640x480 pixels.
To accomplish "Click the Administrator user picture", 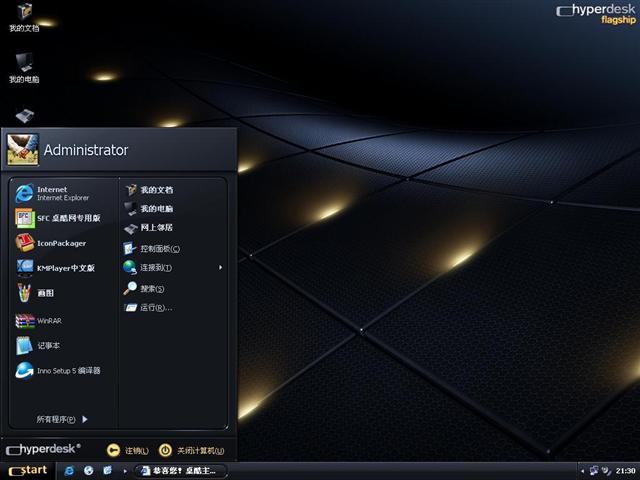I will (23, 149).
